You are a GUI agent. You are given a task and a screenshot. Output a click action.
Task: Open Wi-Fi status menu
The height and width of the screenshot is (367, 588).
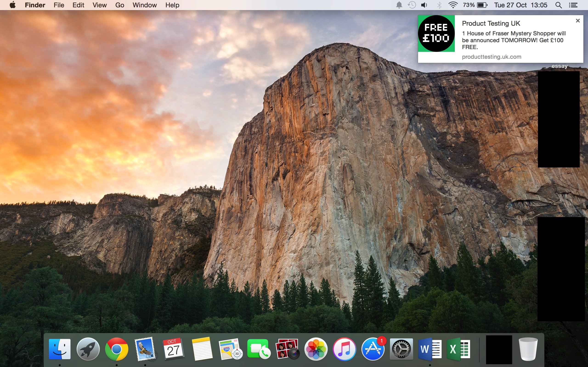coord(453,5)
